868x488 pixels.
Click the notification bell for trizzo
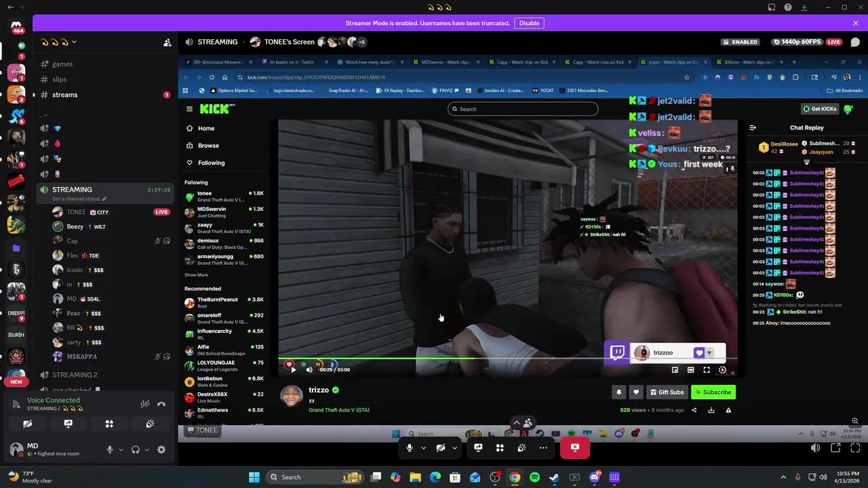pos(618,392)
